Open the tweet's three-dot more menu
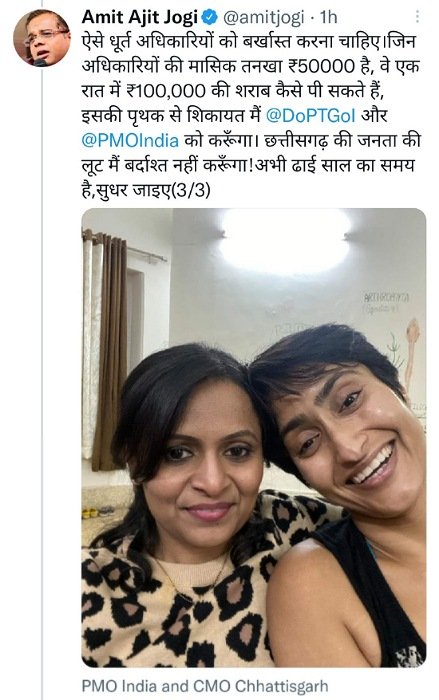The image size is (439, 700). click(x=417, y=17)
